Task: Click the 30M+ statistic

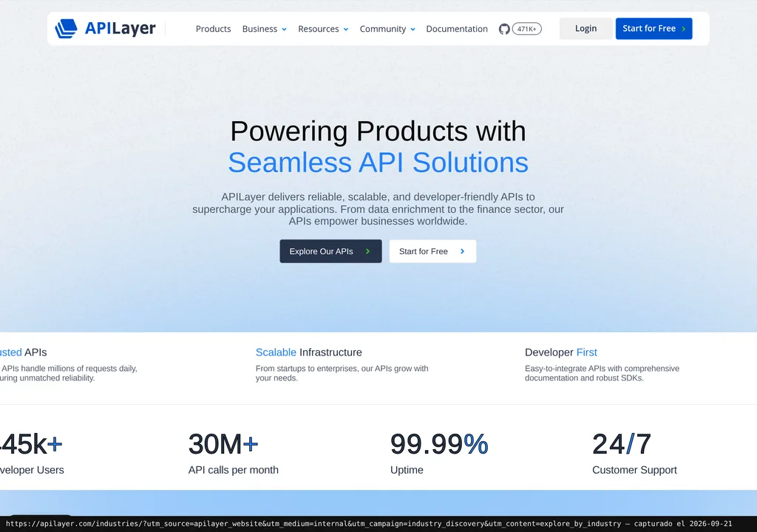Action: point(223,444)
